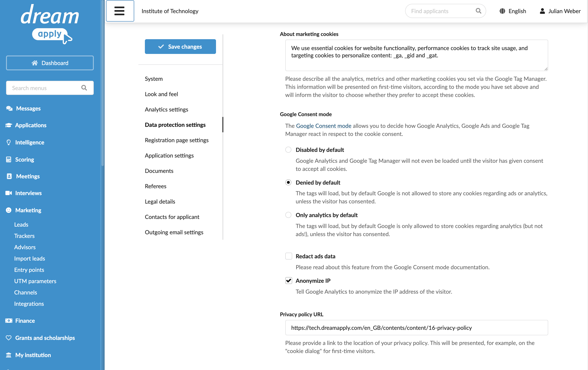Open Advisors under Marketing
This screenshot has width=588, height=370.
[25, 247]
